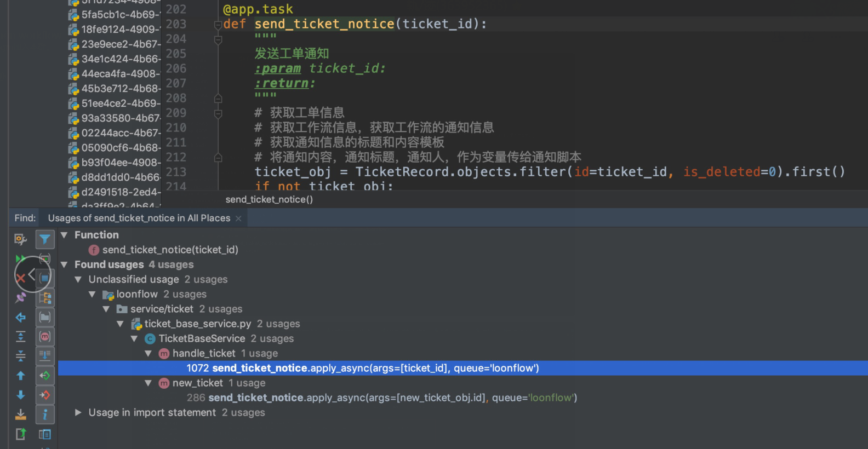Open the Find tool window settings wrench

click(x=21, y=239)
